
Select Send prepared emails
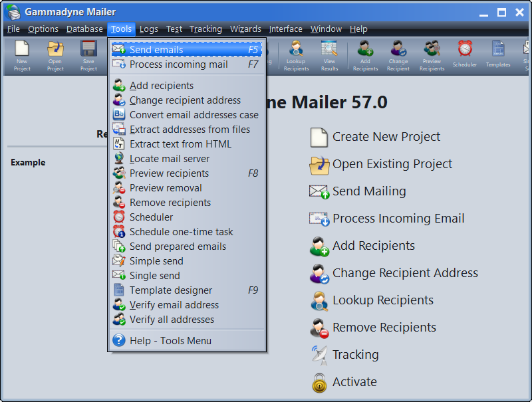click(187, 246)
